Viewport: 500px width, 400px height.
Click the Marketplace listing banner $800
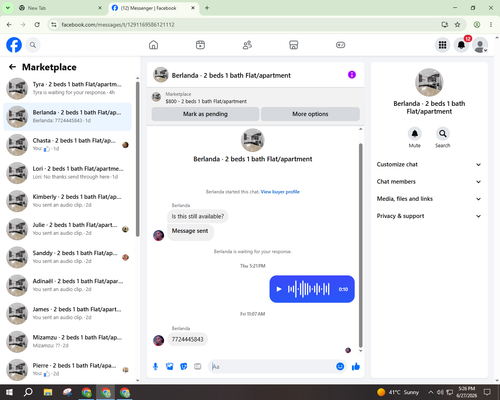point(256,98)
